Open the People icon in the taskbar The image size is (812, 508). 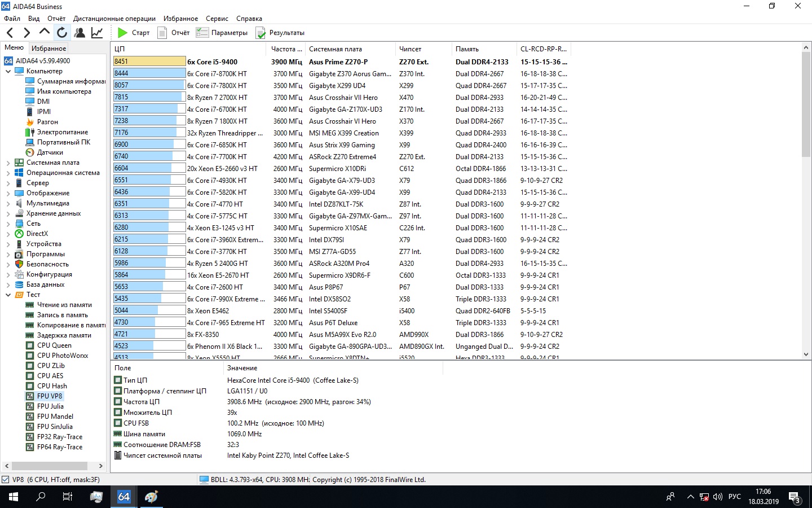pos(670,497)
